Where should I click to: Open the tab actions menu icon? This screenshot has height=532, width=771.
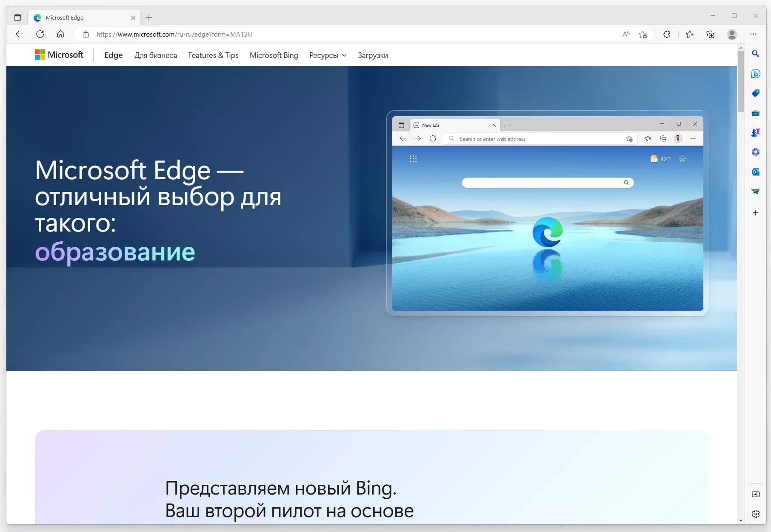(17, 17)
